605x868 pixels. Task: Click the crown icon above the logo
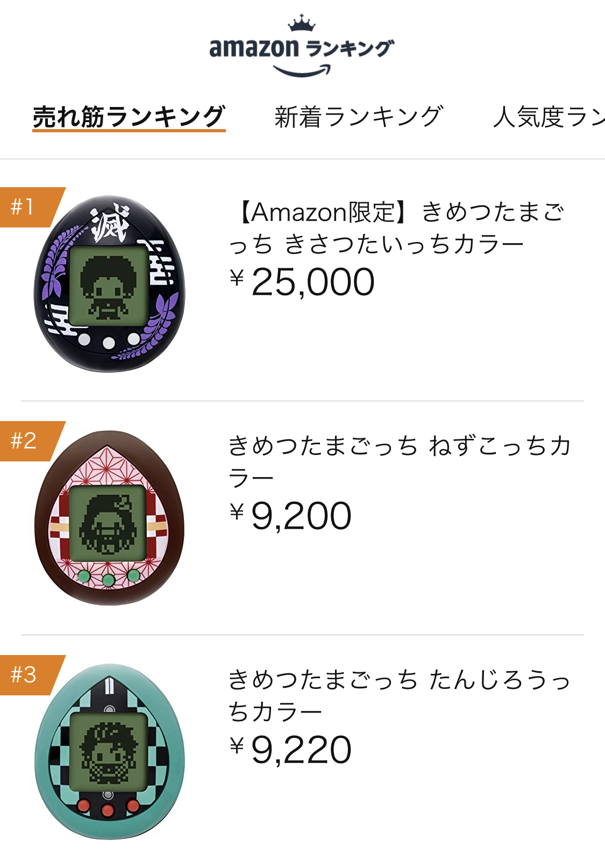coord(301,23)
